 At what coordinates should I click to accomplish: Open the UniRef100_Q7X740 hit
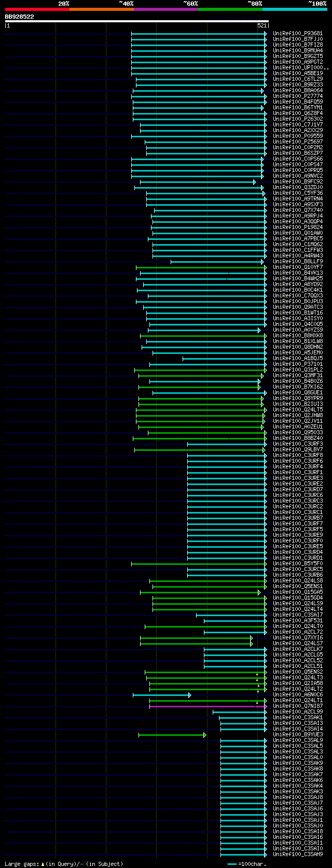(x=298, y=210)
